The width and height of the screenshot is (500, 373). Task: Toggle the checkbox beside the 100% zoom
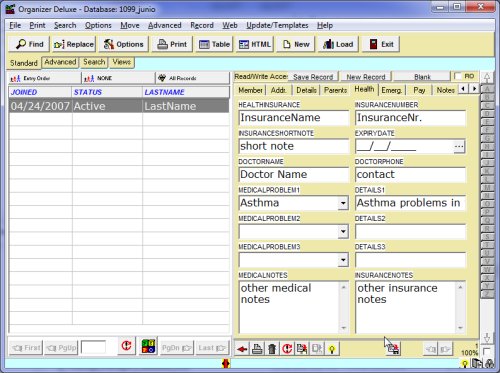[487, 351]
